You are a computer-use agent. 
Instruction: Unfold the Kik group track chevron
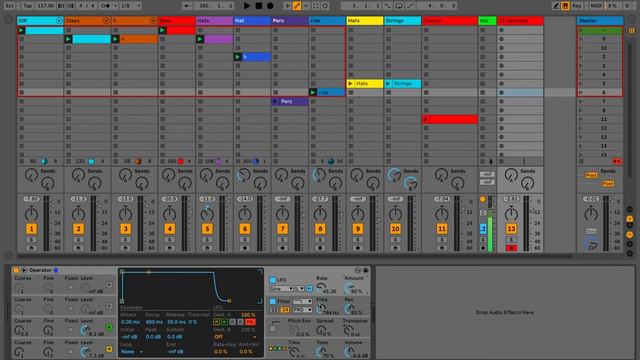tap(59, 20)
